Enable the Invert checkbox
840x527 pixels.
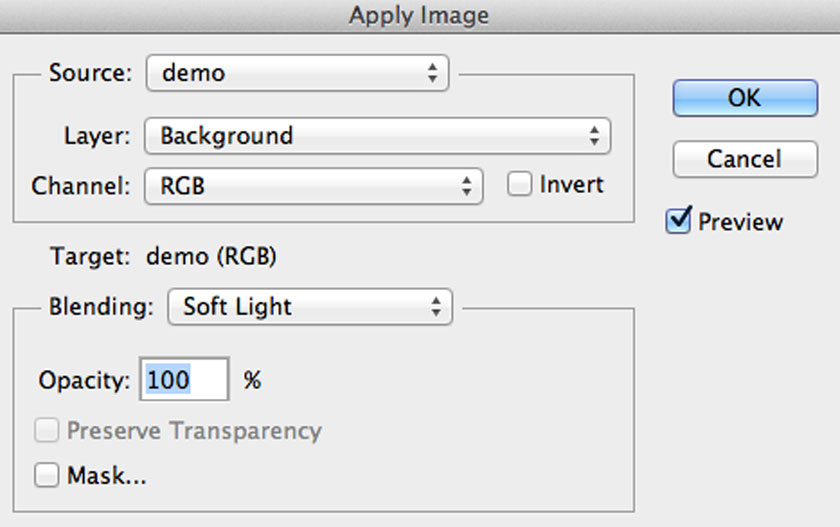(x=519, y=185)
